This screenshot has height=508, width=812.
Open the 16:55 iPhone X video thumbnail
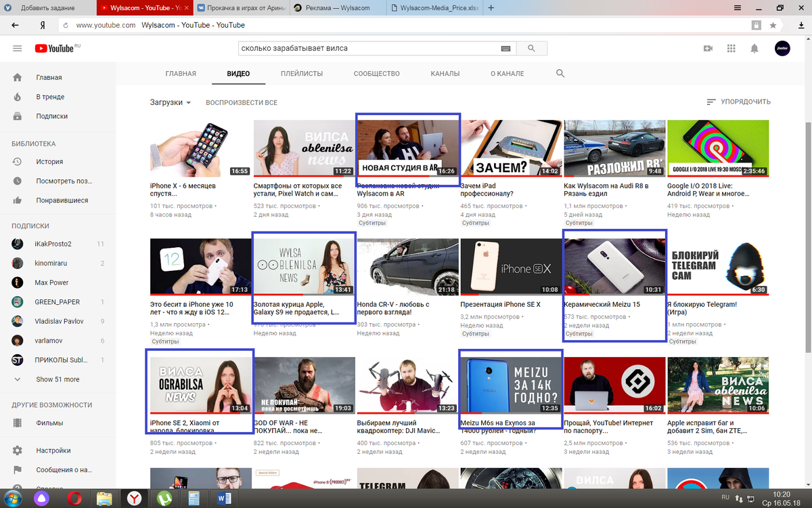[x=200, y=149]
